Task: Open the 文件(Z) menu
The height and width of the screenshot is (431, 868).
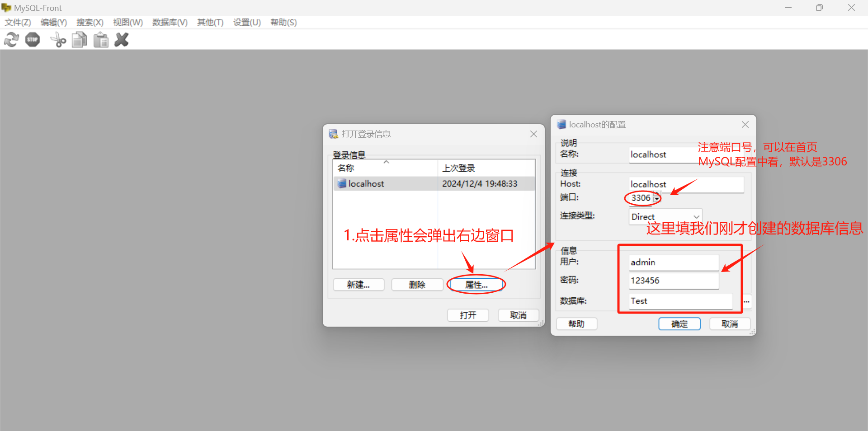Action: pyautogui.click(x=18, y=23)
